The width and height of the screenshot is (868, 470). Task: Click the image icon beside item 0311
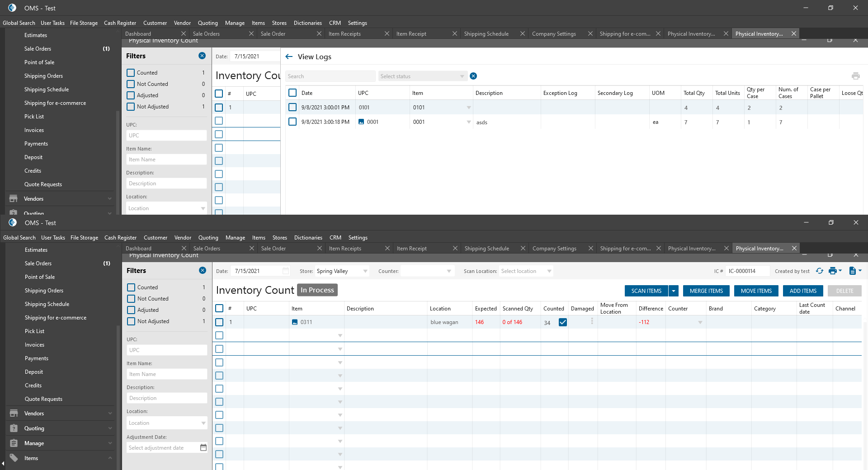[295, 322]
